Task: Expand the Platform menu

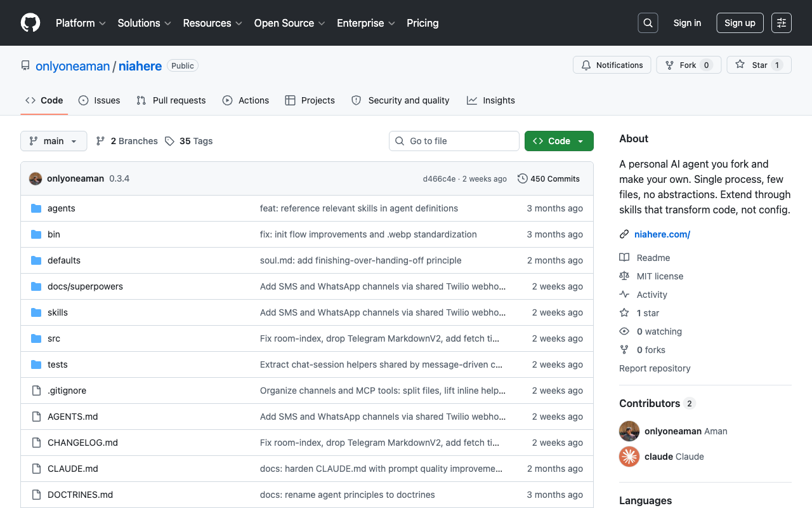Action: pos(81,23)
